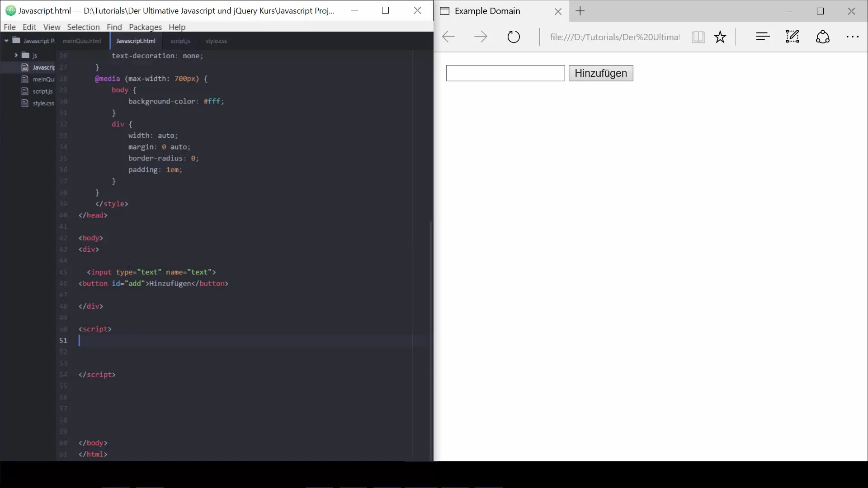868x488 pixels.
Task: Open the Selection menu
Action: (83, 27)
